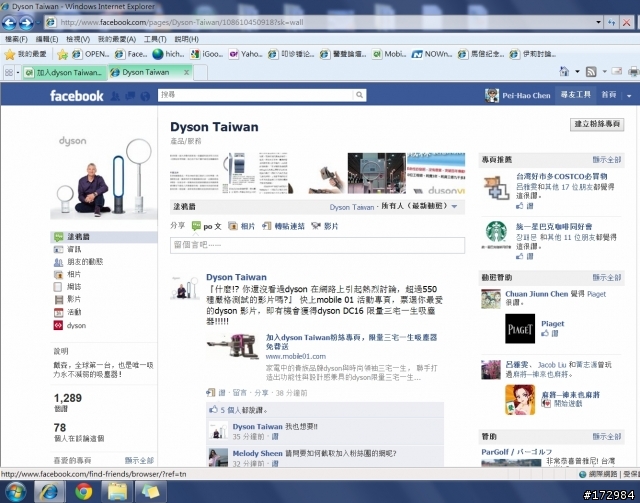The image size is (640, 503).
Task: Expand the Quick Tabs dropdown arrow
Action: pyautogui.click(x=18, y=73)
